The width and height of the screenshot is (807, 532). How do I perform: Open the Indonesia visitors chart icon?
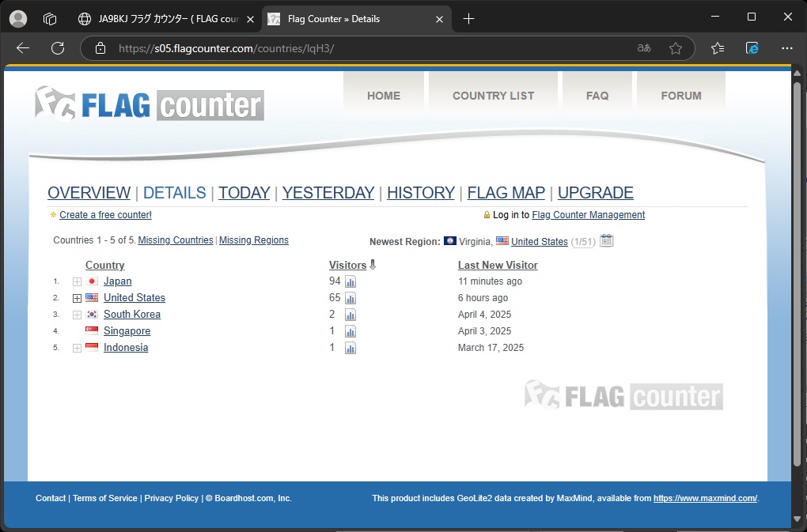pos(350,348)
